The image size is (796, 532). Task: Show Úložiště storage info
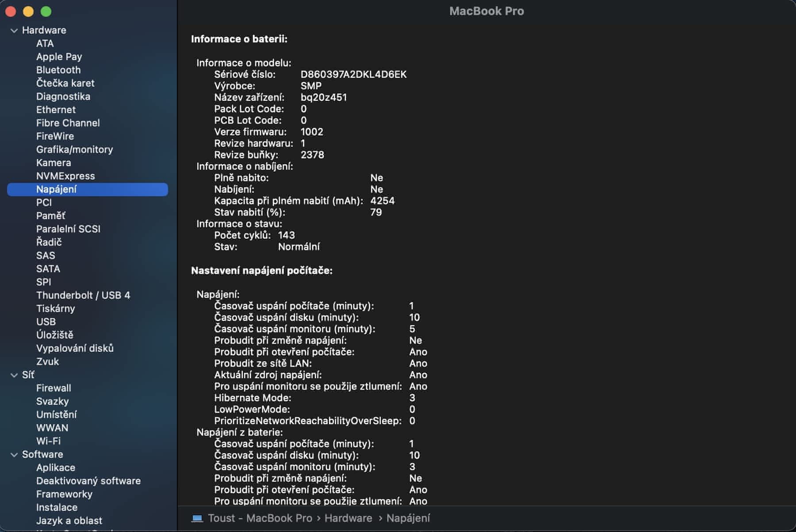click(55, 335)
